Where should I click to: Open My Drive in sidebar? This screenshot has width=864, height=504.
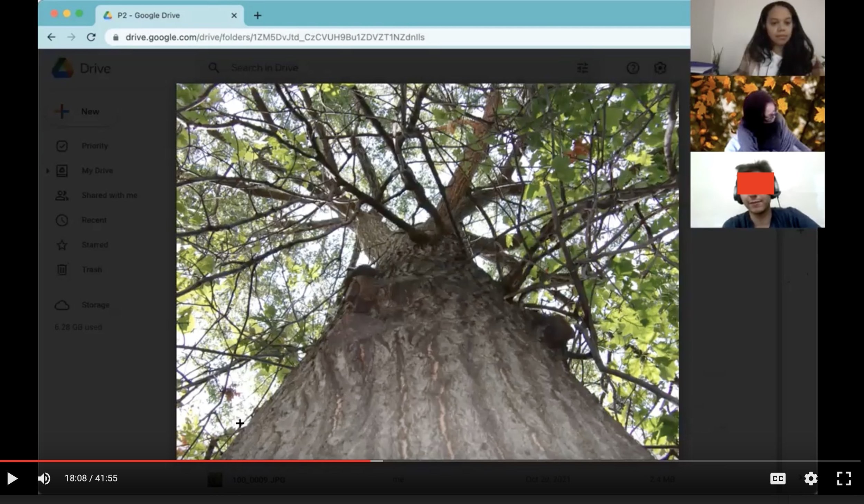(97, 171)
